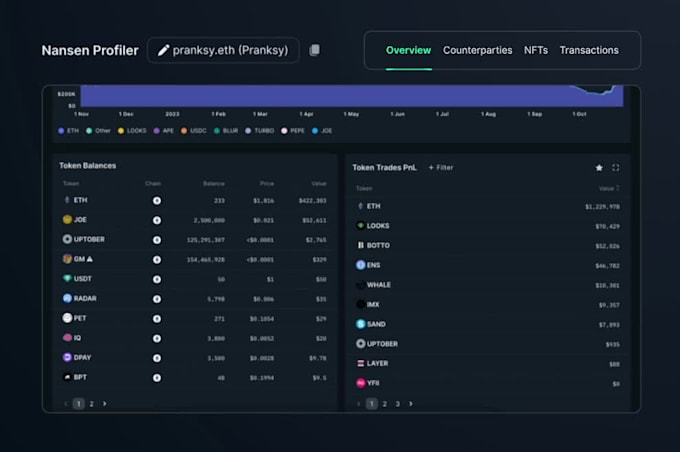Screen dimensions: 680x452
Task: Click the JOE balance 2,500,000
Action: [x=209, y=220]
